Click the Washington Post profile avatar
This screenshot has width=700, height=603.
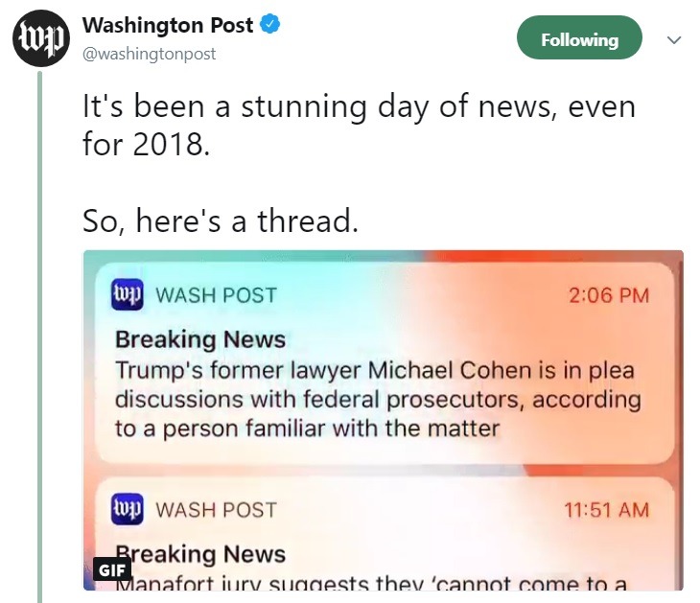coord(39,38)
